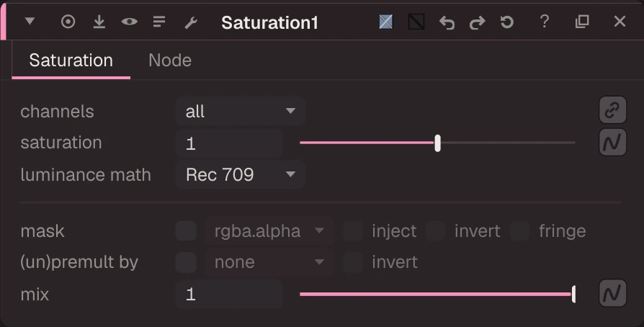Click the mix slider handle
Image resolution: width=644 pixels, height=327 pixels.
573,294
